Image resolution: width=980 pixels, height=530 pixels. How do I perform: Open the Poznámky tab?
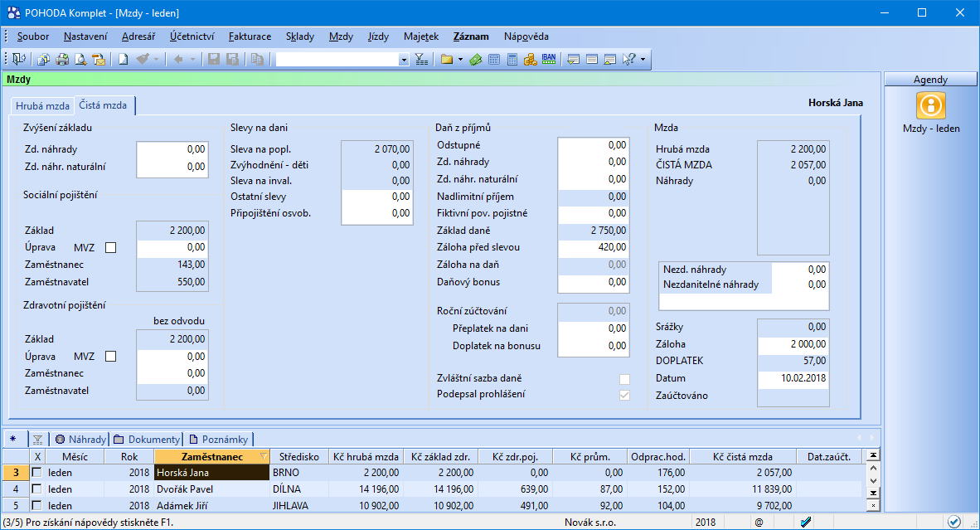click(x=218, y=440)
